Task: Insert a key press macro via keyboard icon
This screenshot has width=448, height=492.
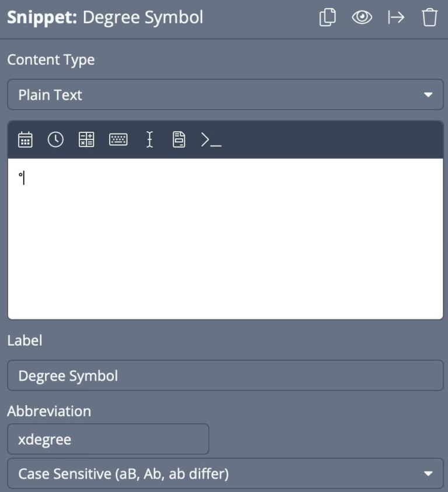Action: (118, 139)
